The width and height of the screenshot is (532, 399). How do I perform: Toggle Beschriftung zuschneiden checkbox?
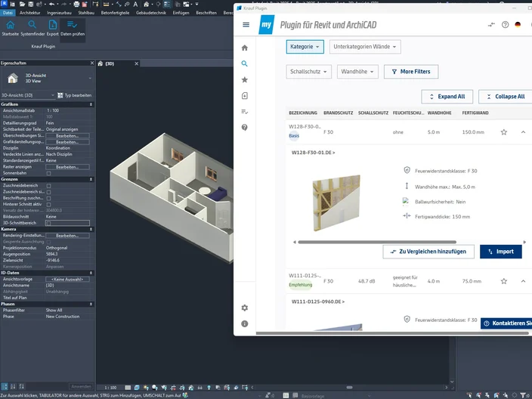pos(48,198)
